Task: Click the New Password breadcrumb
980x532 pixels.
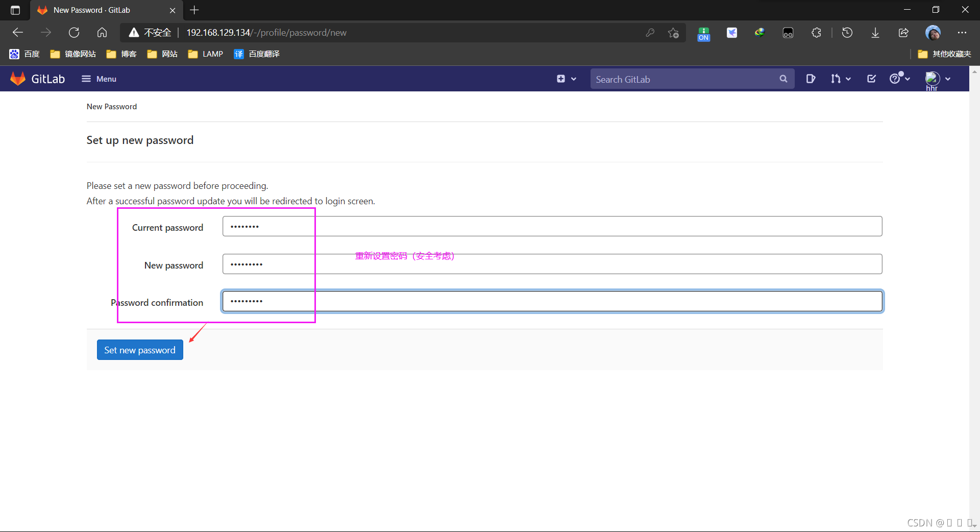Action: (112, 106)
